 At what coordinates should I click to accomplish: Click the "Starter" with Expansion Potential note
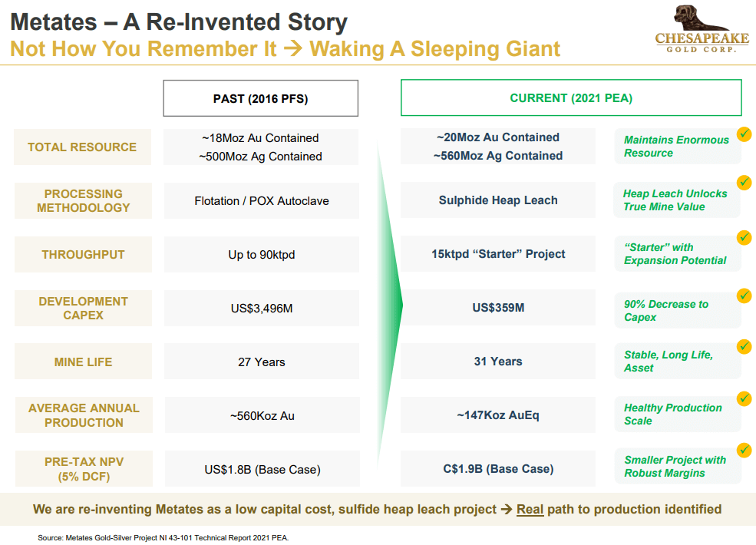point(676,253)
